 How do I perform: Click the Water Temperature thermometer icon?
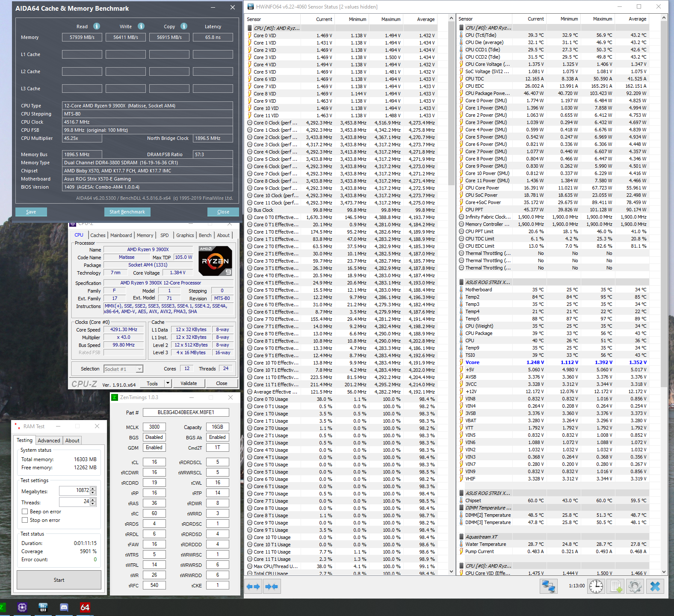point(461,544)
